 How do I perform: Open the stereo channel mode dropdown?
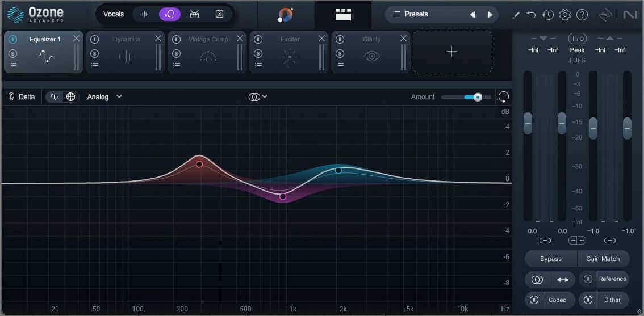(258, 97)
